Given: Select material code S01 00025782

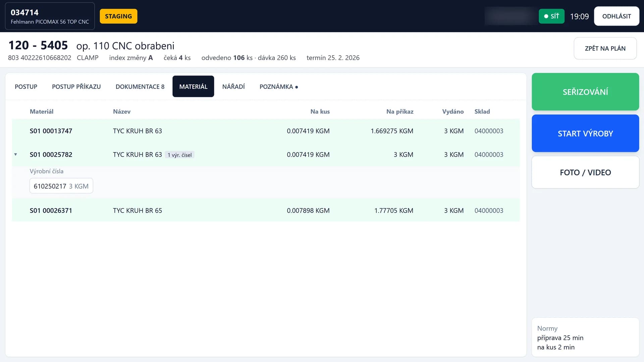Looking at the screenshot, I should click(x=51, y=155).
